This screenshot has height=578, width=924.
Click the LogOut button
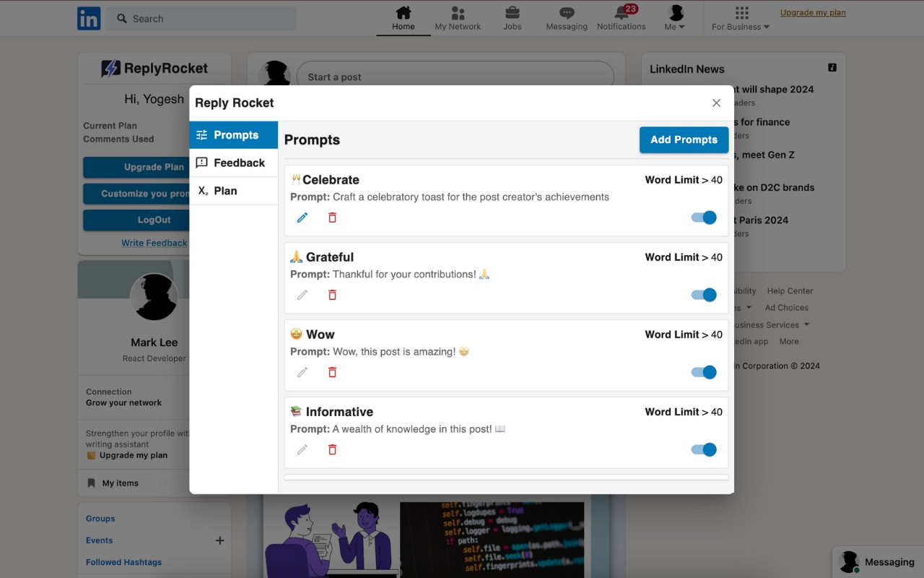click(136, 220)
